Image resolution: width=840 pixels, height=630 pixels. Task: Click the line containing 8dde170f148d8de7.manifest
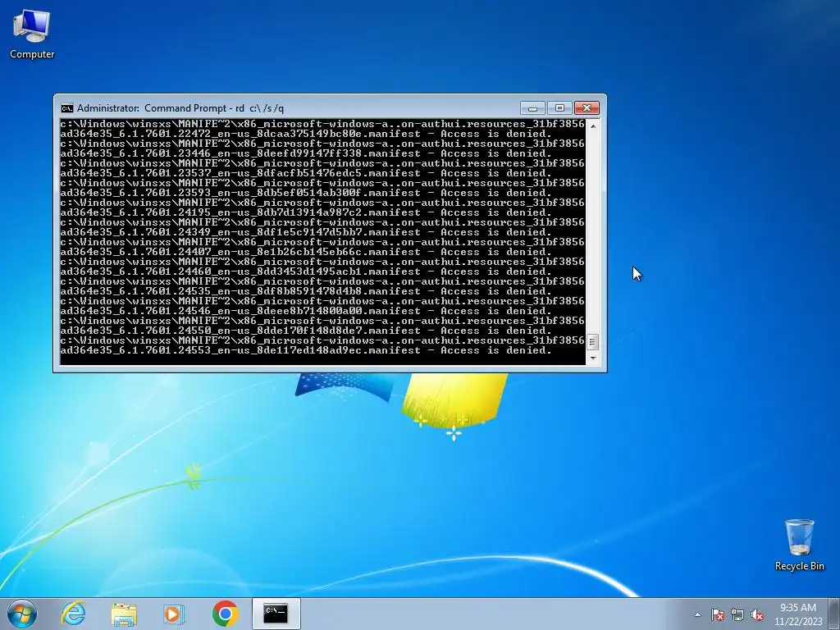click(306, 331)
